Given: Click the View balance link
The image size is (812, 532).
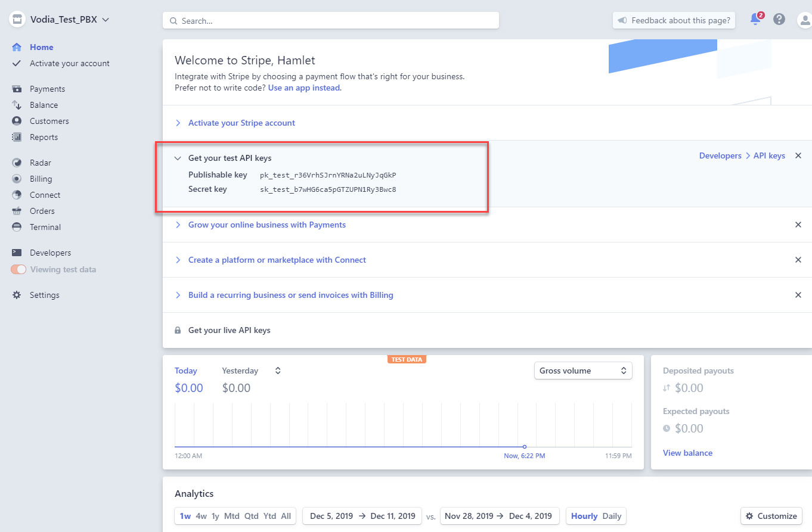Looking at the screenshot, I should pos(687,453).
